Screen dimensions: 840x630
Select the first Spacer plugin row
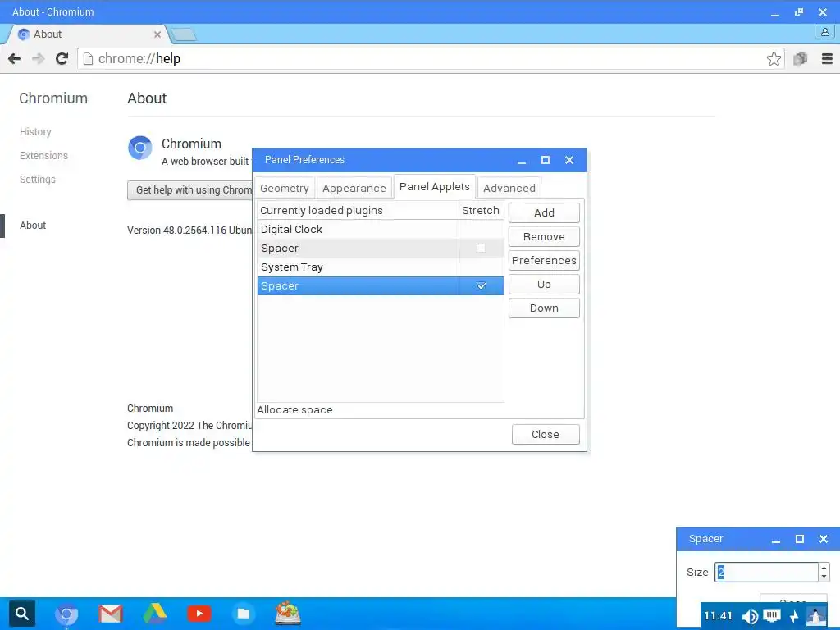coord(381,248)
